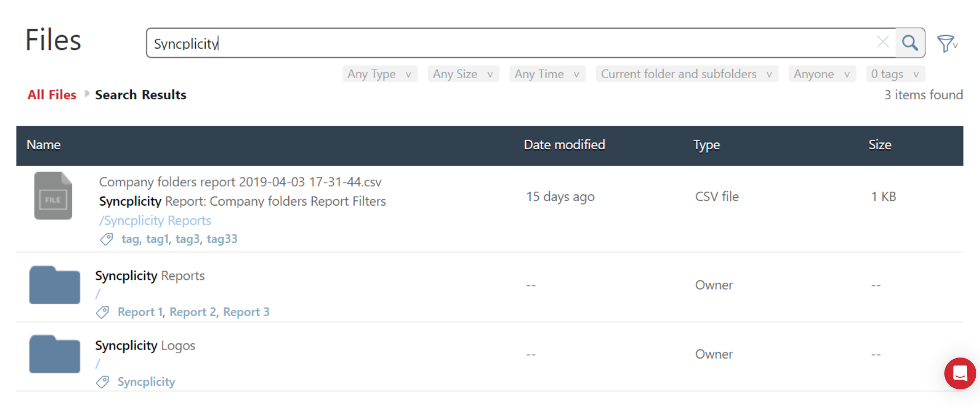Click the Syncplicity Logos folder icon
This screenshot has width=980, height=408.
[x=55, y=354]
